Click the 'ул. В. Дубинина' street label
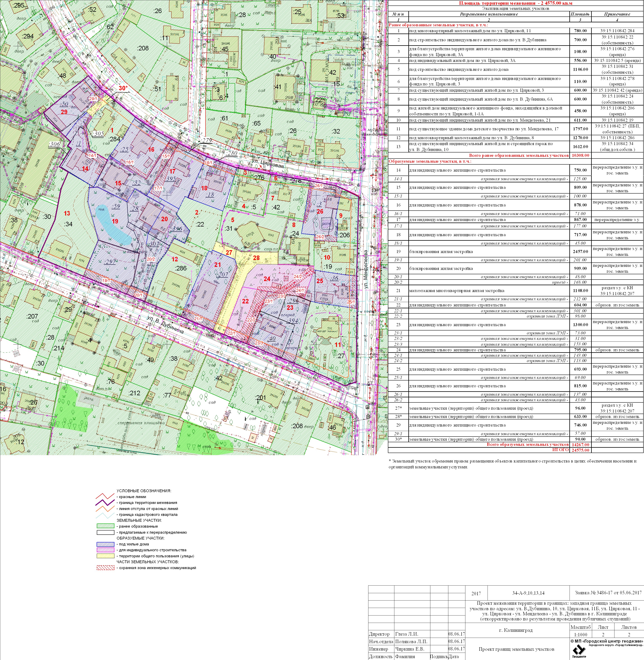 coord(165,325)
